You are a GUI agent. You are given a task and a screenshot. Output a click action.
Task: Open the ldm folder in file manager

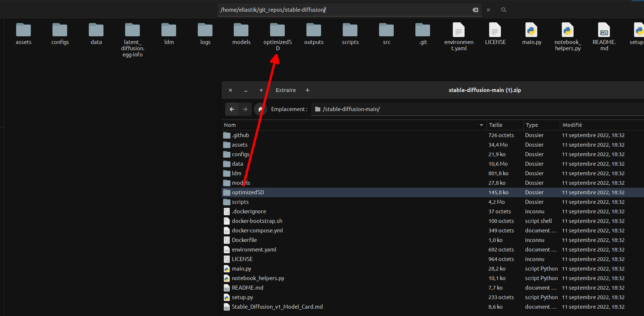click(169, 30)
